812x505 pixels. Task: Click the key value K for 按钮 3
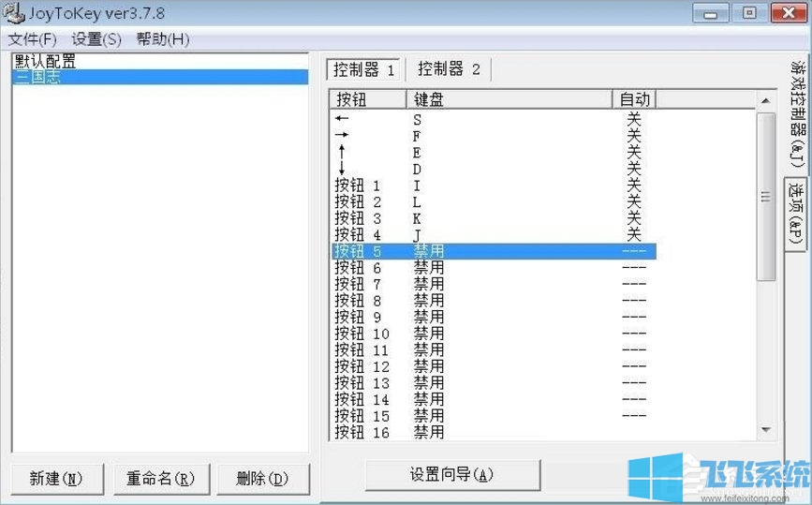(417, 218)
